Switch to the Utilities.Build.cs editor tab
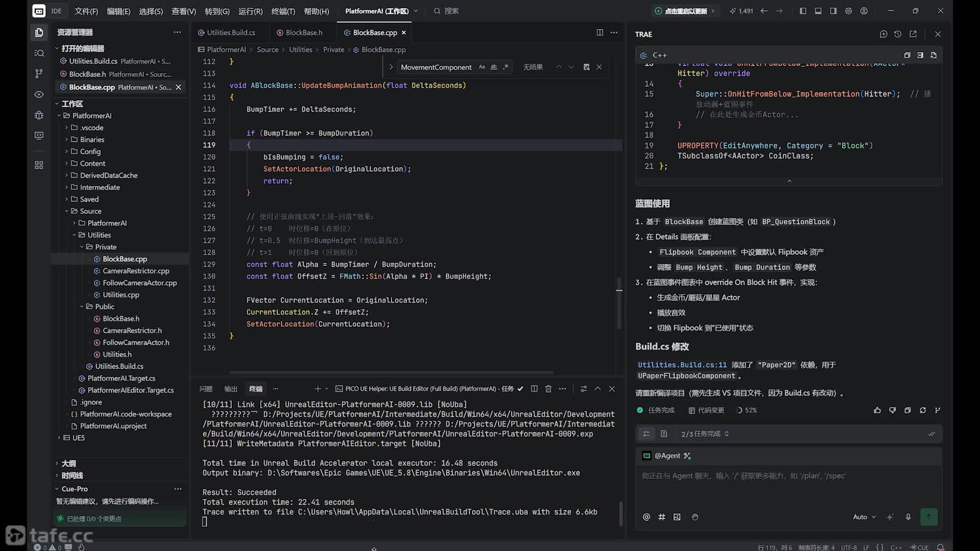This screenshot has height=551, width=980. click(231, 33)
